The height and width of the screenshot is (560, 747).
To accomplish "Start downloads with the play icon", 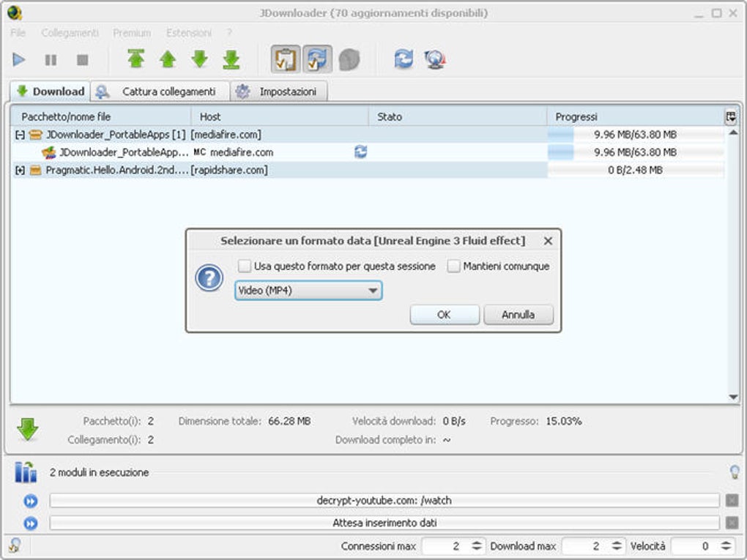I will click(x=18, y=59).
